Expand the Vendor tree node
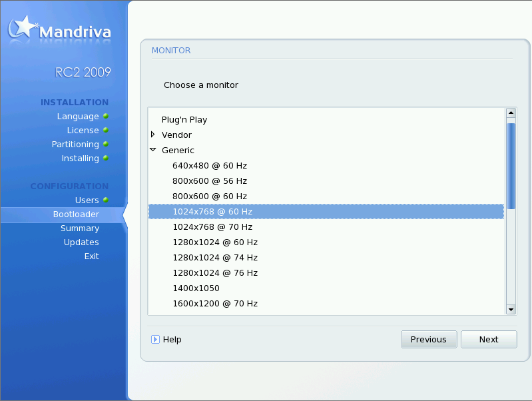This screenshot has height=401, width=532. point(153,135)
